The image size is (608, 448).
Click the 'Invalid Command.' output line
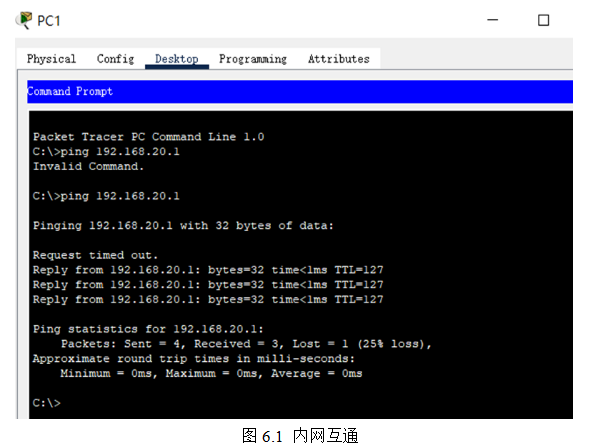(x=88, y=166)
